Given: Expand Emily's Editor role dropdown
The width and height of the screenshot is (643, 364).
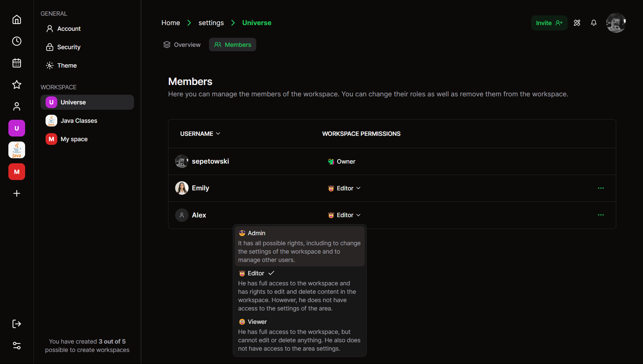Looking at the screenshot, I should coord(345,188).
